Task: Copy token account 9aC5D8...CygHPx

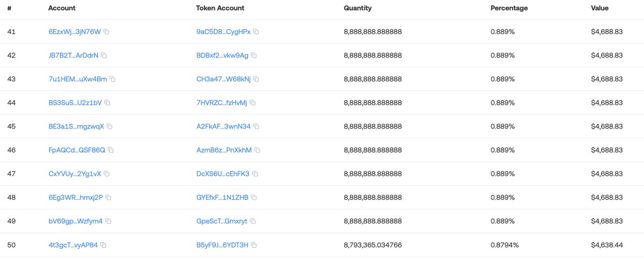Action: (x=256, y=32)
